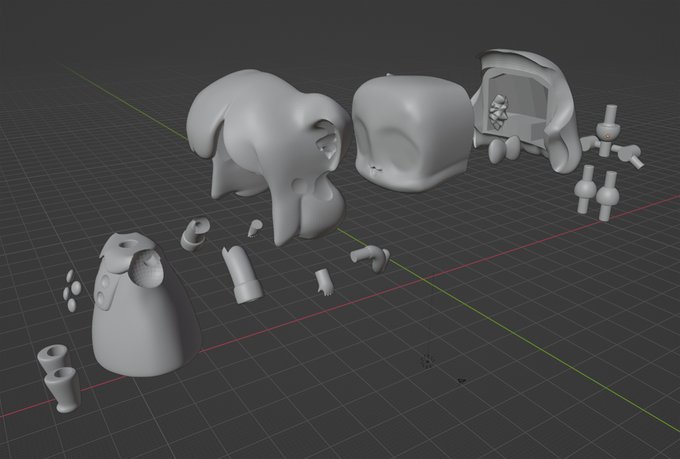Select the curled arm piece beside the dress
This screenshot has width=680, height=459.
pos(195,233)
